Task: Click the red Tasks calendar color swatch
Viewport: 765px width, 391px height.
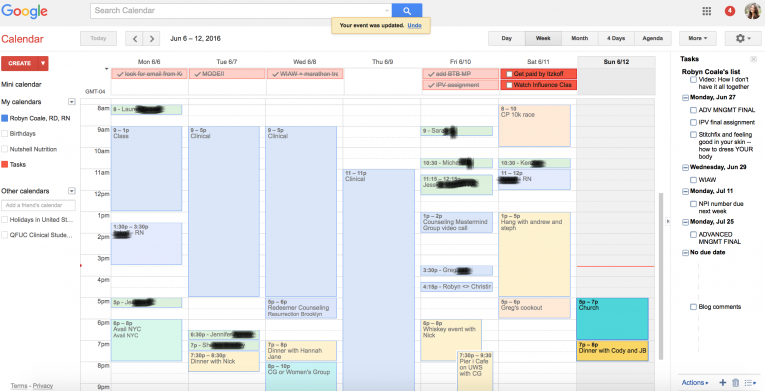Action: point(4,165)
